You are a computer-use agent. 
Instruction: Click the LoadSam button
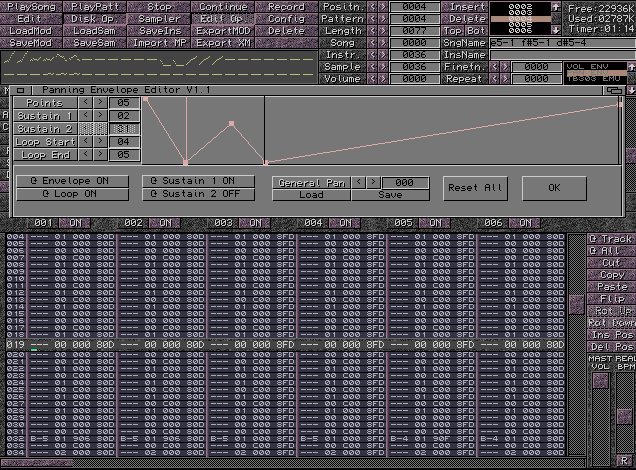(x=95, y=31)
